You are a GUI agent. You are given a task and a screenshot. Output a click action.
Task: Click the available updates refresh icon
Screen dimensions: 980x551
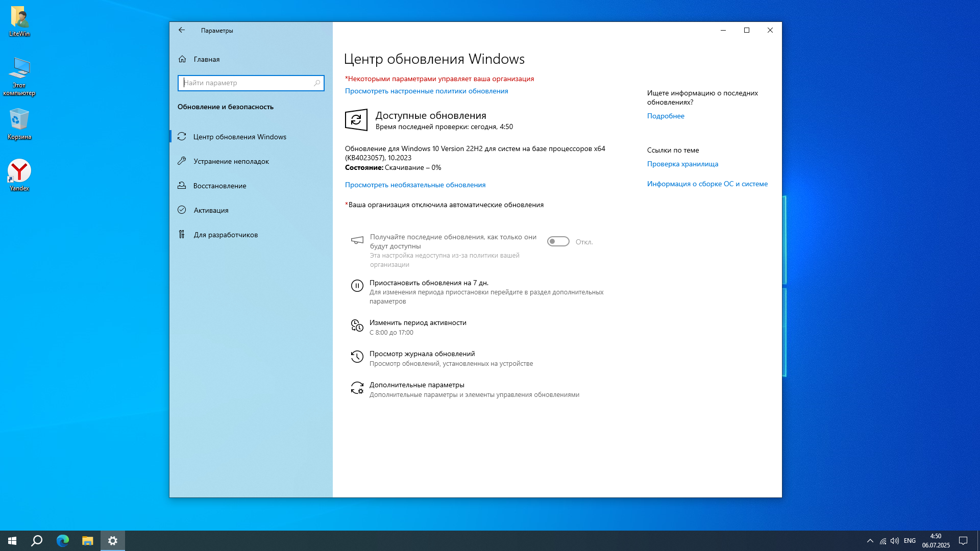[x=356, y=120]
